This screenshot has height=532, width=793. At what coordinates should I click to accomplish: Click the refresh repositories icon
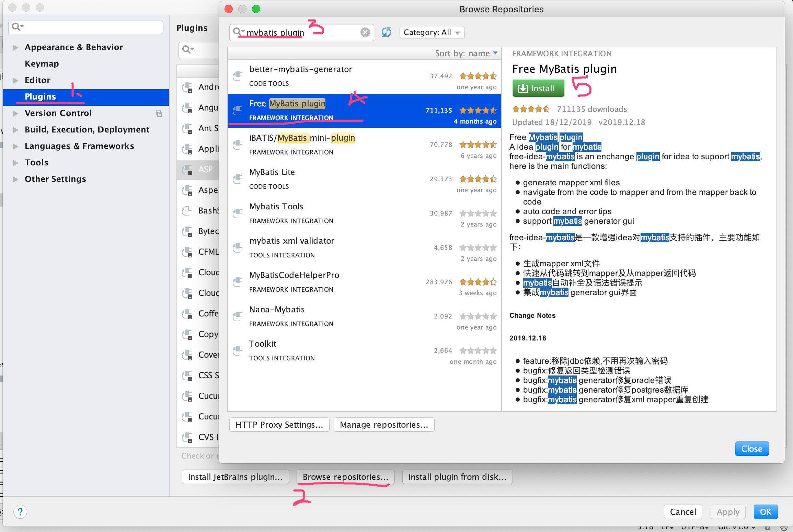tap(386, 32)
